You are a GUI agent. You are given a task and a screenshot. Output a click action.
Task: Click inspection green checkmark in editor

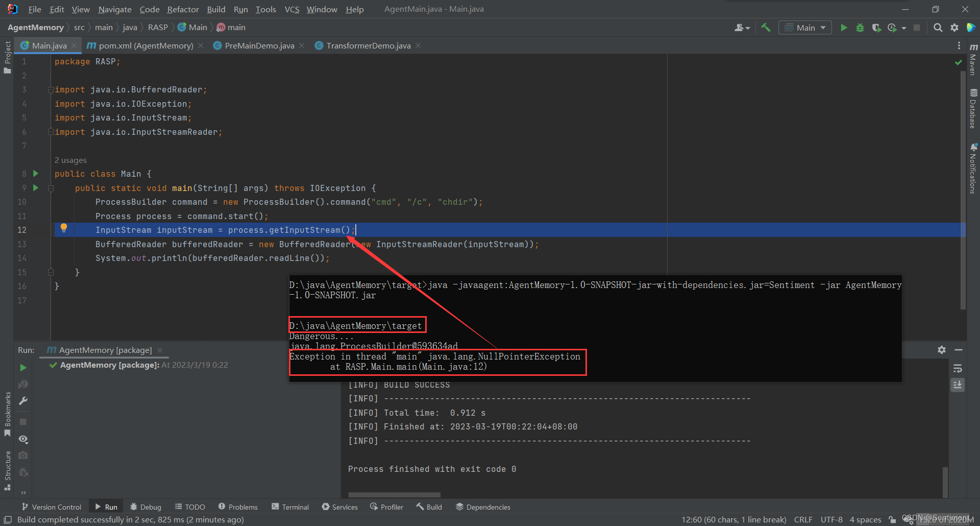coord(958,62)
